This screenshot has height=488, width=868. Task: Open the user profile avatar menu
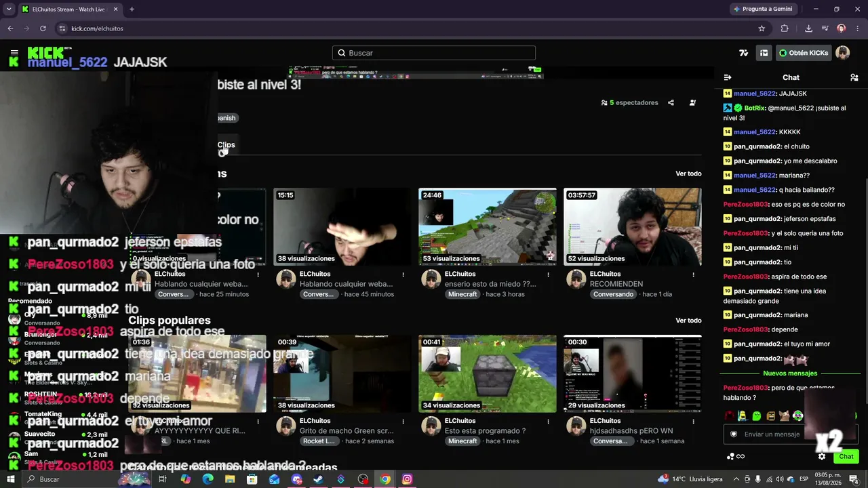[842, 53]
